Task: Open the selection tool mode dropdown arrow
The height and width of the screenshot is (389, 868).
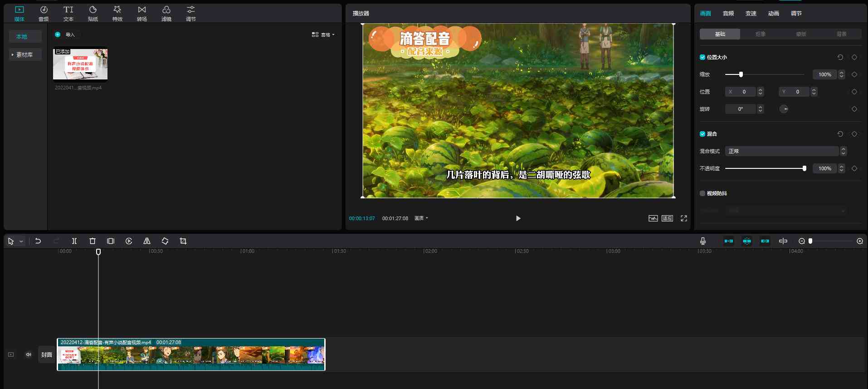Action: [x=21, y=241]
